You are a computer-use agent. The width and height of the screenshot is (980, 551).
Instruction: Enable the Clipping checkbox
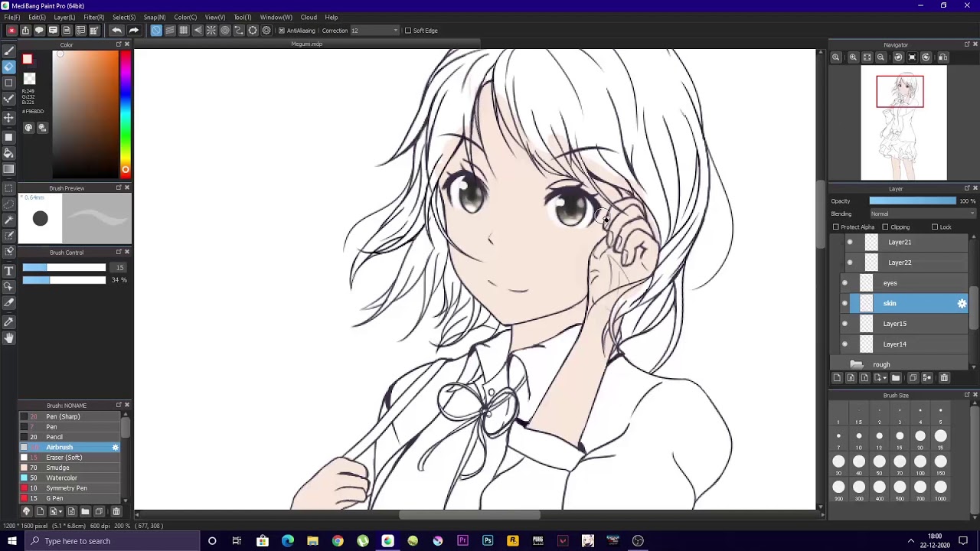pyautogui.click(x=885, y=227)
